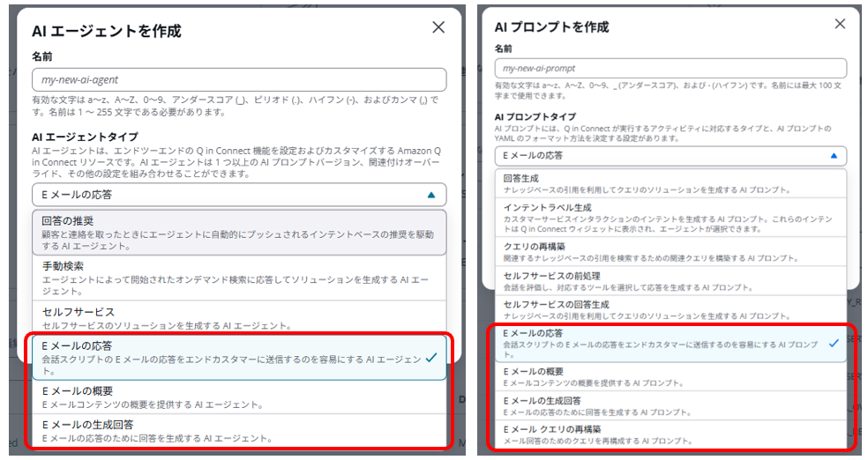Select セルフサービス agent type option
Viewport: 868px width, 460px height.
(x=238, y=317)
